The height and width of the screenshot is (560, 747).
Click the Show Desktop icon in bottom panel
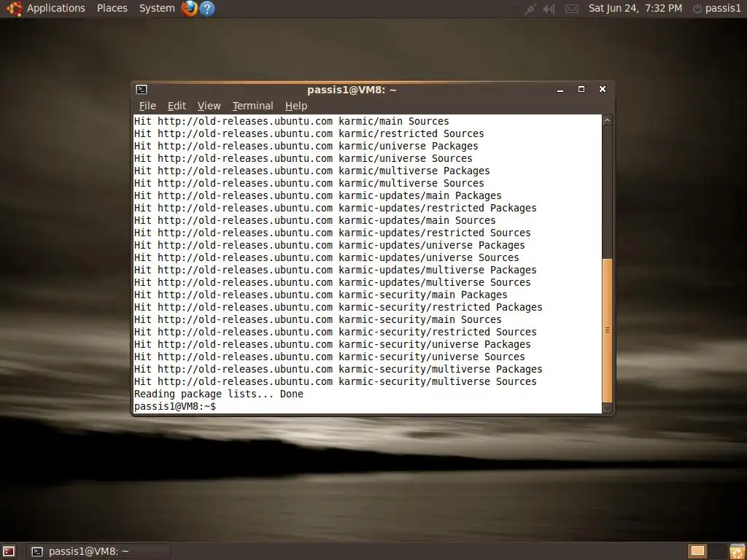tap(9, 551)
